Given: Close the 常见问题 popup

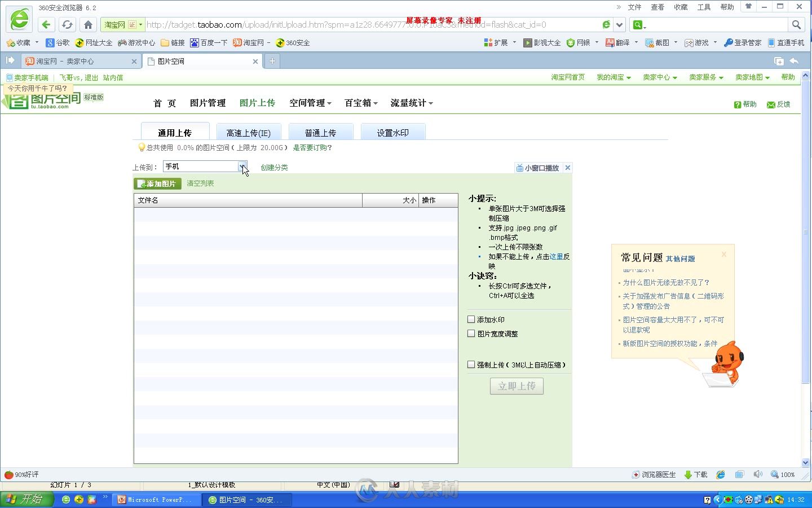Looking at the screenshot, I should click(724, 255).
